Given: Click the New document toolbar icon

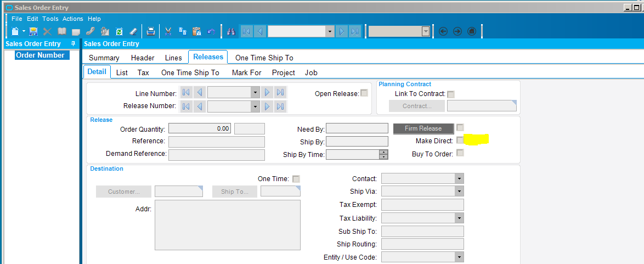Looking at the screenshot, I should 15,31.
